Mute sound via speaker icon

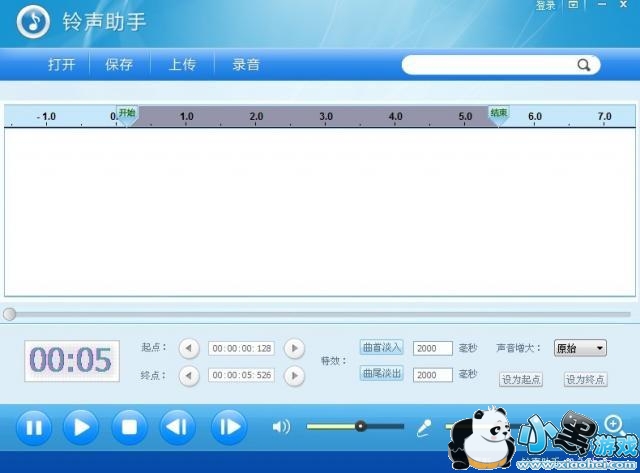281,427
